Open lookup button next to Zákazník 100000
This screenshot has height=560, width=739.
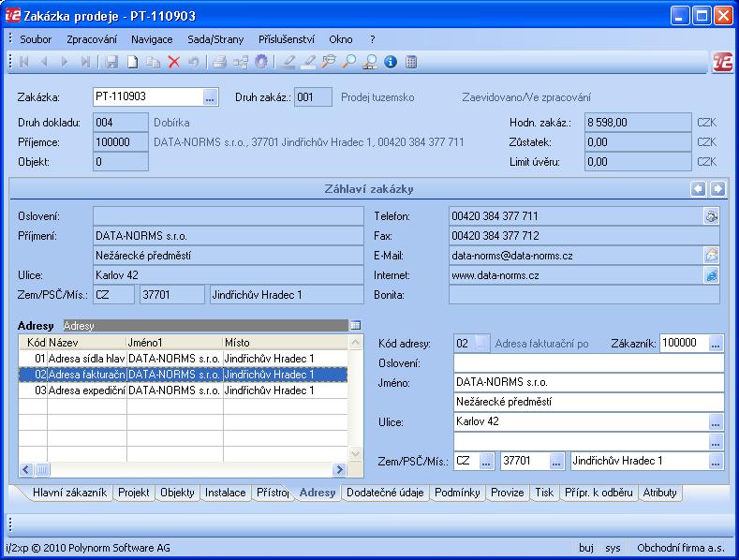pos(716,343)
